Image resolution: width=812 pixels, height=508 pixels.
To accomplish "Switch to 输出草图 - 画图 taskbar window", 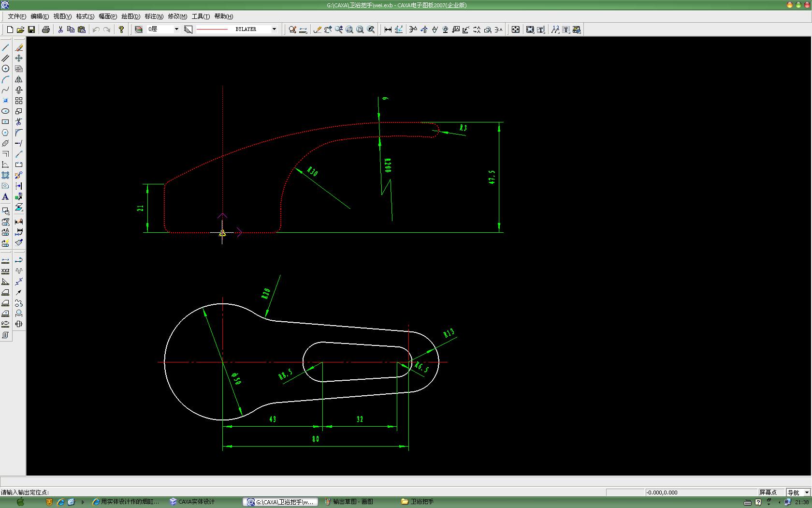I will tap(354, 502).
